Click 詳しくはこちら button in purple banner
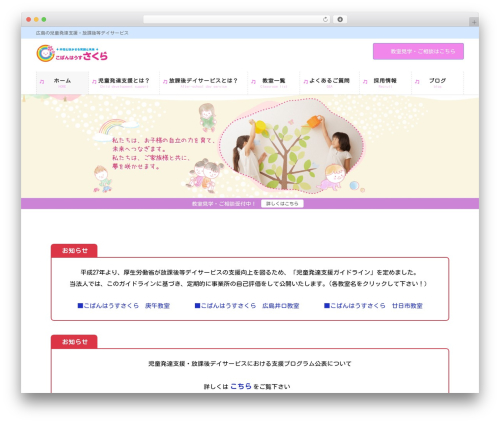Screen dimensions: 500x423 (x=282, y=204)
